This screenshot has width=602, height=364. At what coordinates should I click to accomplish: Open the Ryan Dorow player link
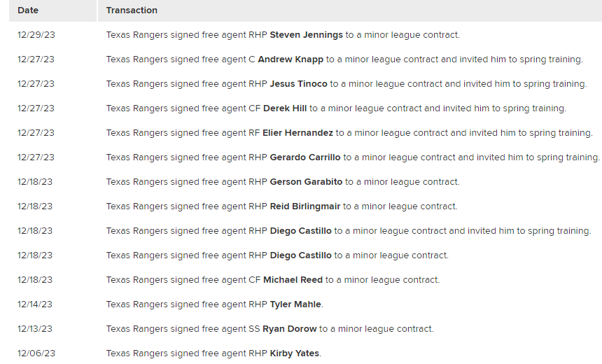coord(290,329)
